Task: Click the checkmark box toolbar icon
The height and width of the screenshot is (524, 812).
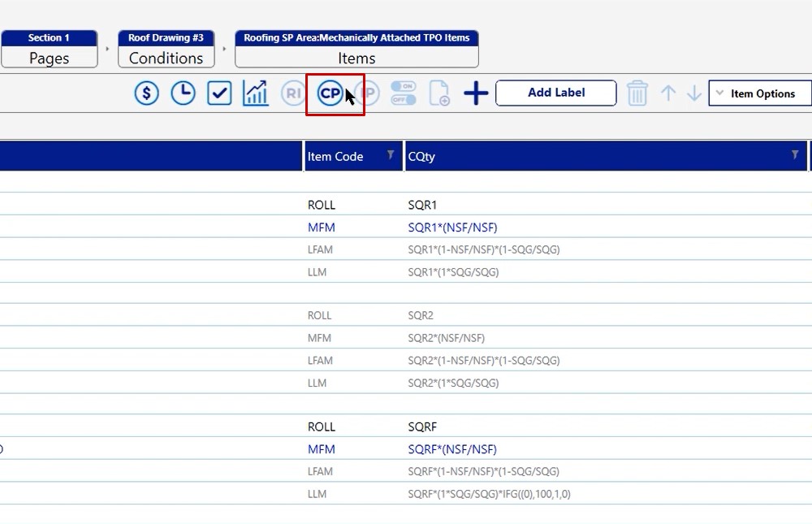Action: click(219, 93)
